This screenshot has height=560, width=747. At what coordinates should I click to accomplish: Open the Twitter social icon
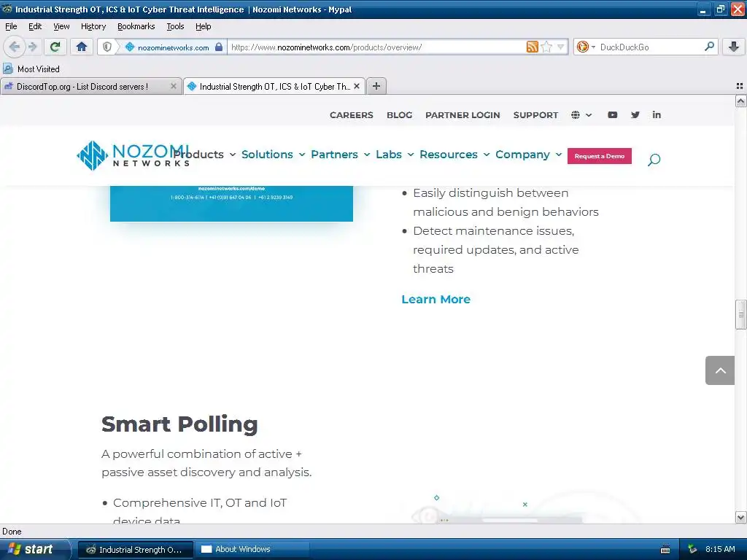635,114
